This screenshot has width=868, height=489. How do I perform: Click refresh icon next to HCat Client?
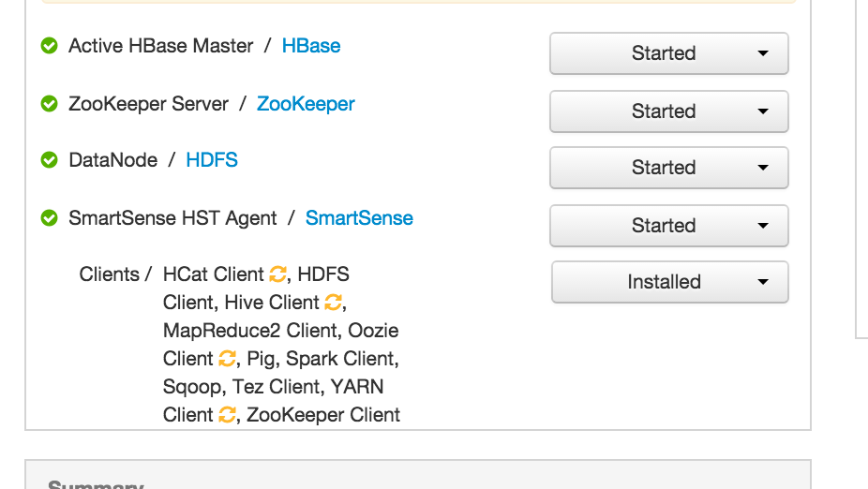point(277,274)
